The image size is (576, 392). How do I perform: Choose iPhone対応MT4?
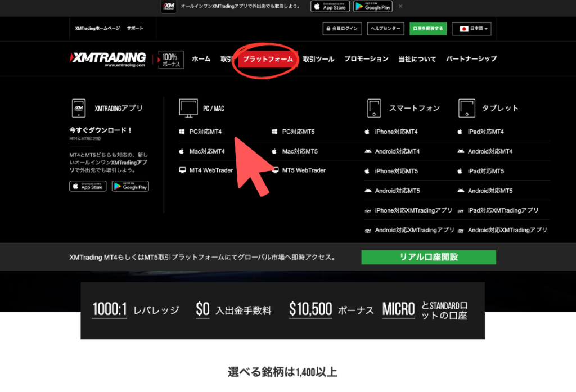[396, 132]
